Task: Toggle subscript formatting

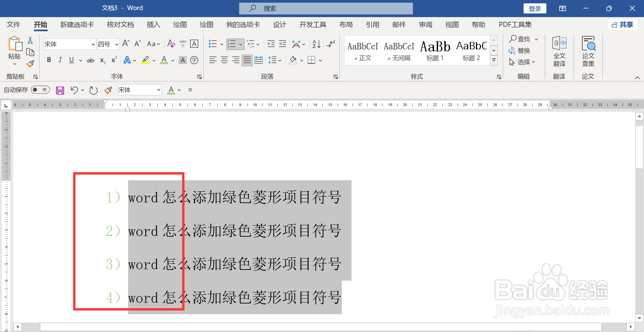Action: [103, 60]
